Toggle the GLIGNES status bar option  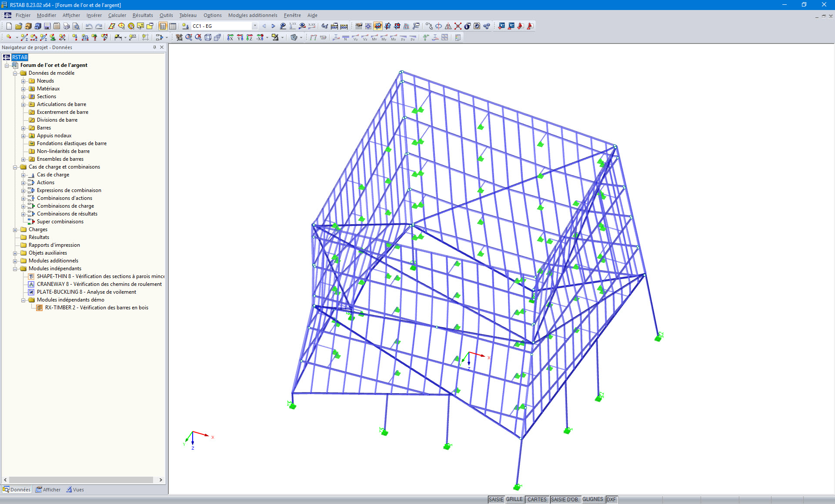click(592, 500)
